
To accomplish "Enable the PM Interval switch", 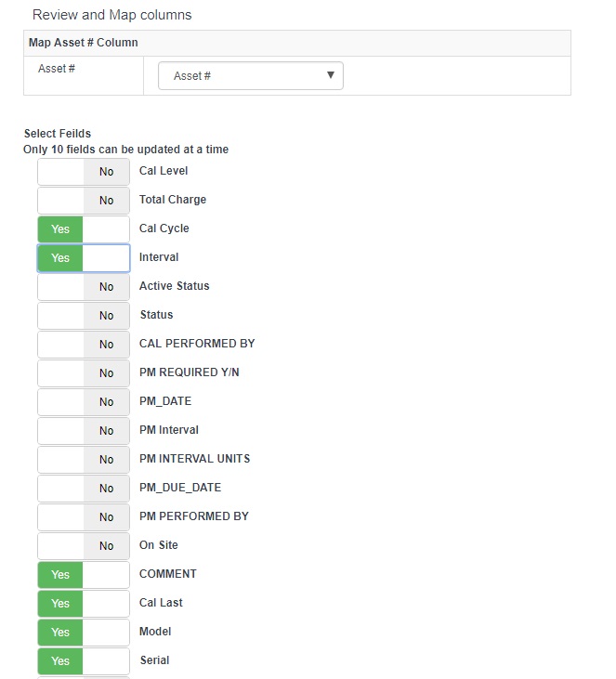I will (x=84, y=431).
